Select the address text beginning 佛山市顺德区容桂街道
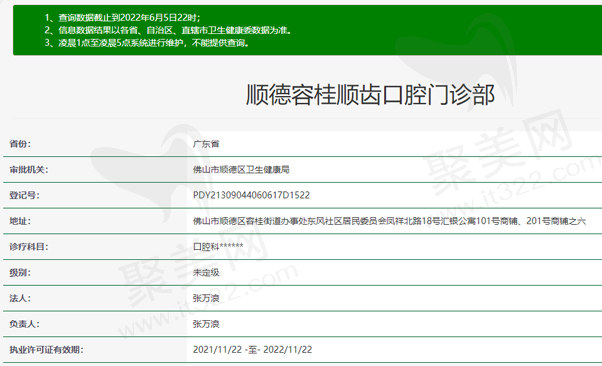The height and width of the screenshot is (366, 602). click(x=389, y=221)
